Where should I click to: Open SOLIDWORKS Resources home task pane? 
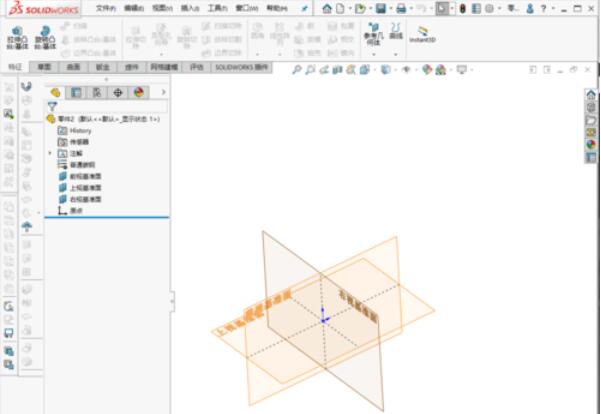tap(591, 94)
